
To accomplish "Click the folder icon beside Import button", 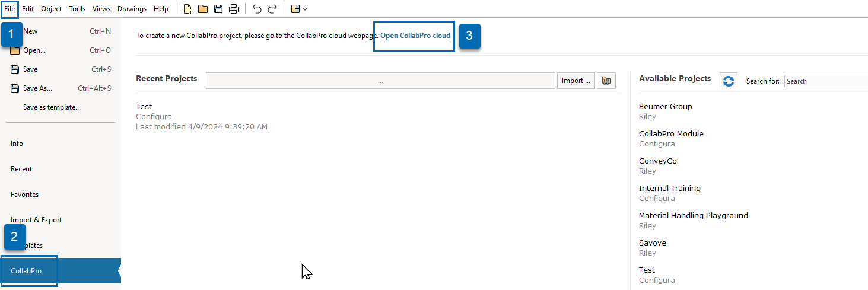I will click(606, 81).
